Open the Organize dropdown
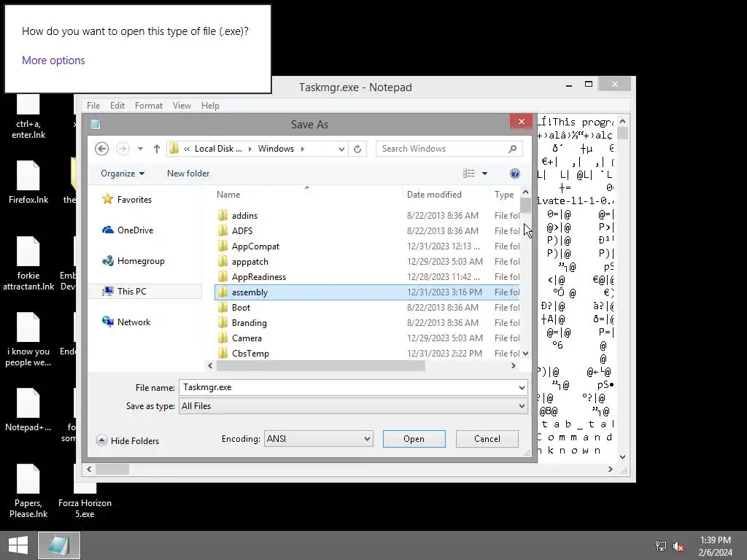Viewport: 747px width, 560px height. [x=123, y=174]
